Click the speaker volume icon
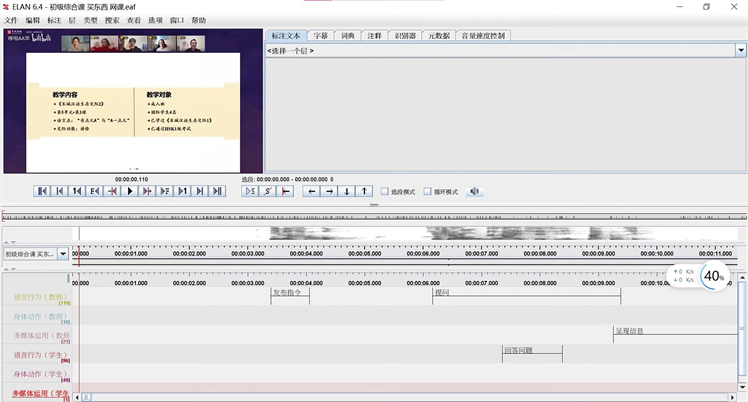Image resolution: width=748 pixels, height=402 pixels. 475,191
